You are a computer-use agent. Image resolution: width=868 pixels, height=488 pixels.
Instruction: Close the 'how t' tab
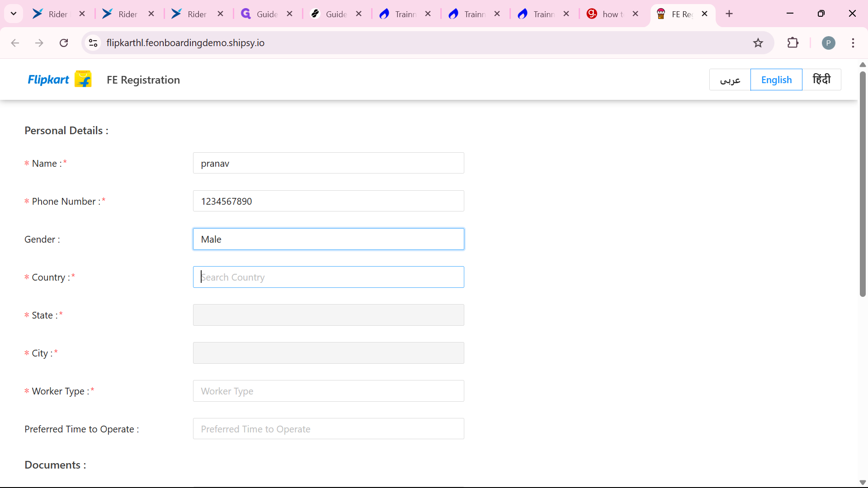coord(636,14)
